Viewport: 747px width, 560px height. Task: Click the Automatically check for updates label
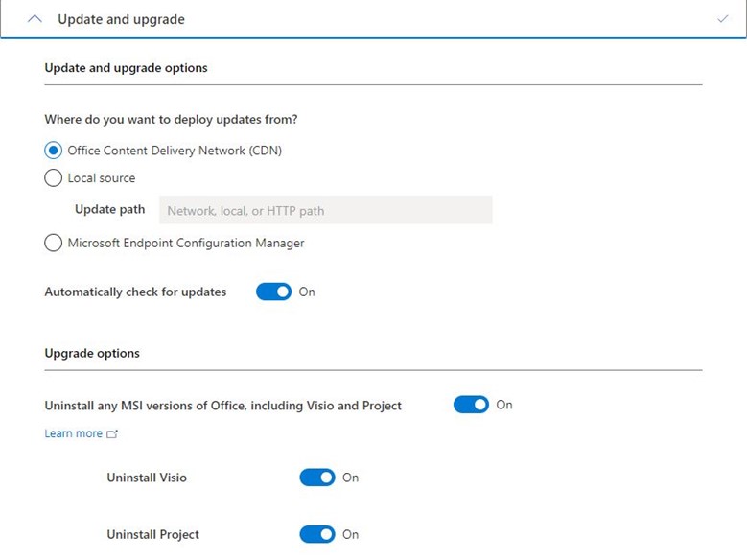[135, 292]
